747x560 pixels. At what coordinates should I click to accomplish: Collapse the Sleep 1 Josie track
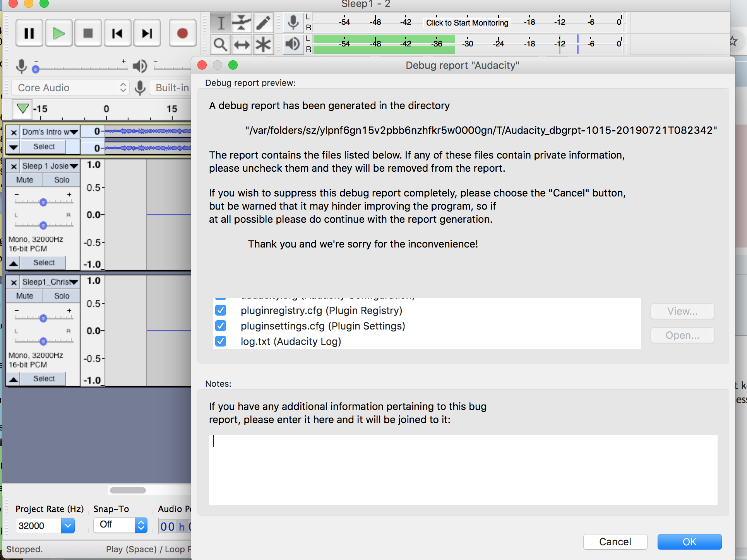coord(14,263)
